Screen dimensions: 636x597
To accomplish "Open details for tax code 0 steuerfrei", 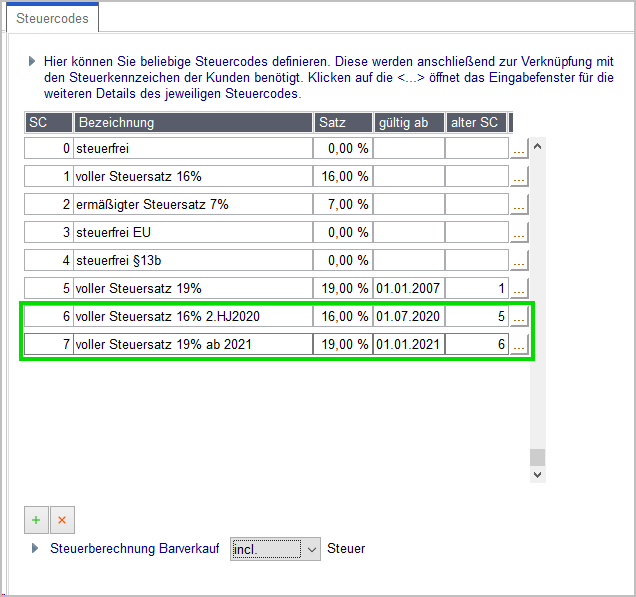I will [x=519, y=148].
